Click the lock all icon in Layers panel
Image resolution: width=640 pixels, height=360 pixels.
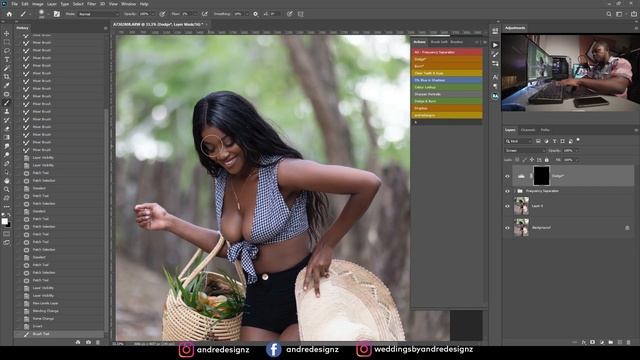coord(547,160)
